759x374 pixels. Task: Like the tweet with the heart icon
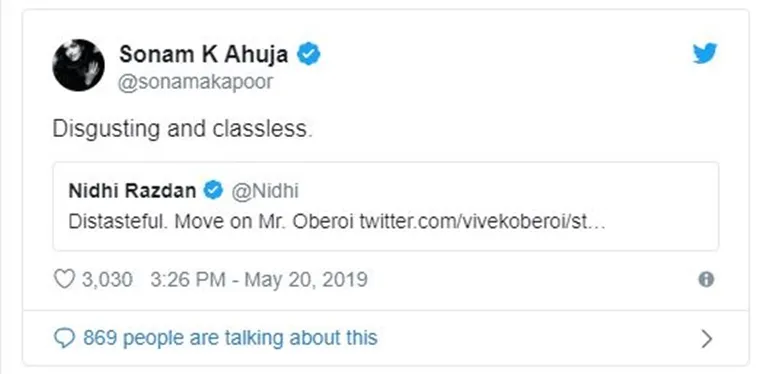pyautogui.click(x=64, y=280)
